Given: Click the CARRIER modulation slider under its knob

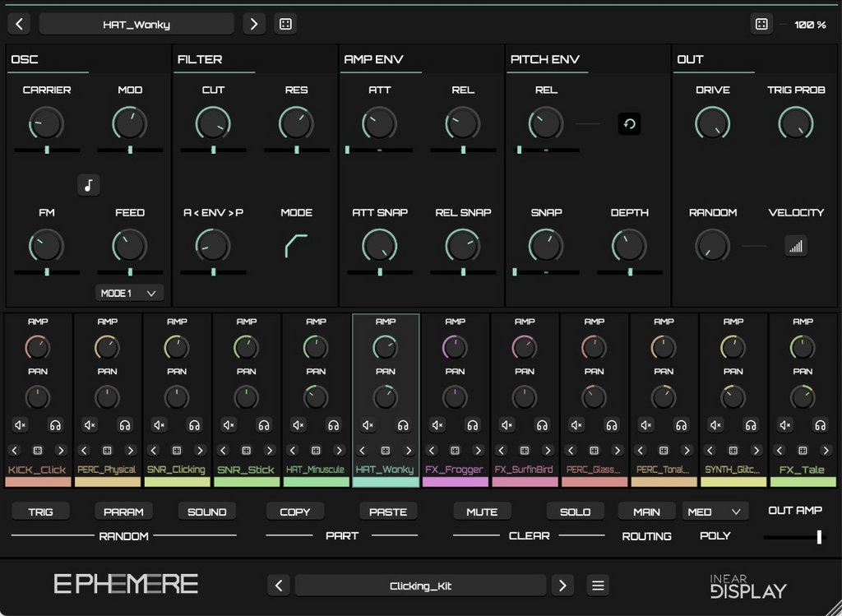Looking at the screenshot, I should coord(47,150).
